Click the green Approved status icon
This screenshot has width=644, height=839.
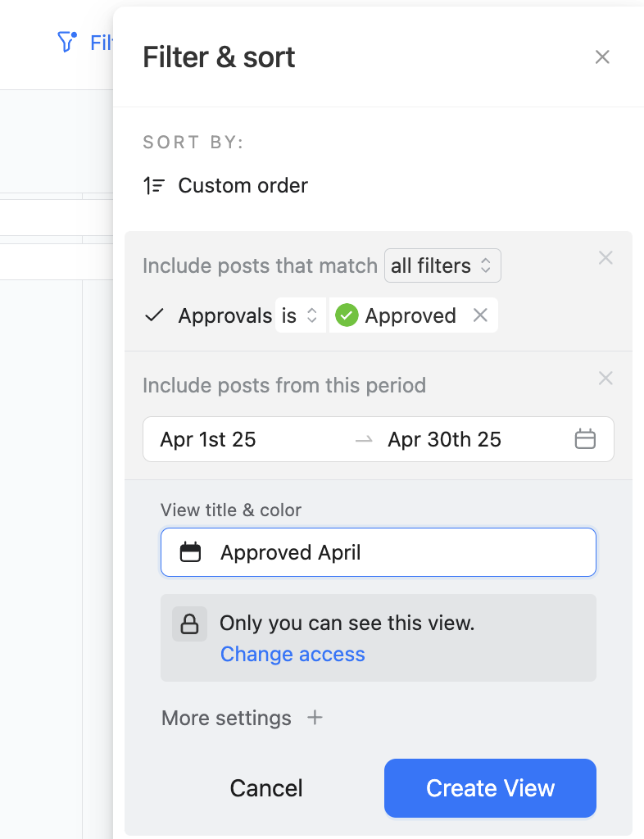click(x=347, y=315)
